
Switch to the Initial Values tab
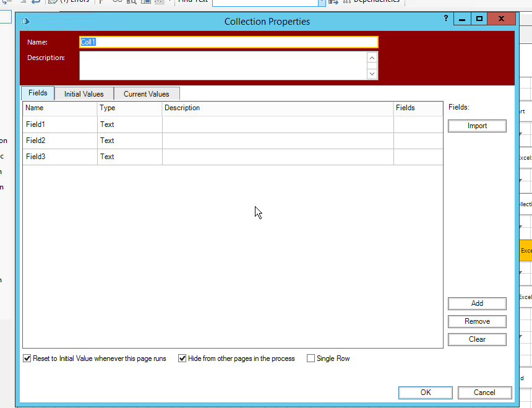pyautogui.click(x=84, y=94)
